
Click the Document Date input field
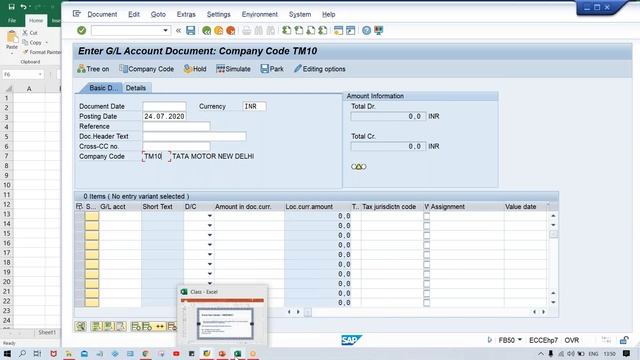point(164,106)
